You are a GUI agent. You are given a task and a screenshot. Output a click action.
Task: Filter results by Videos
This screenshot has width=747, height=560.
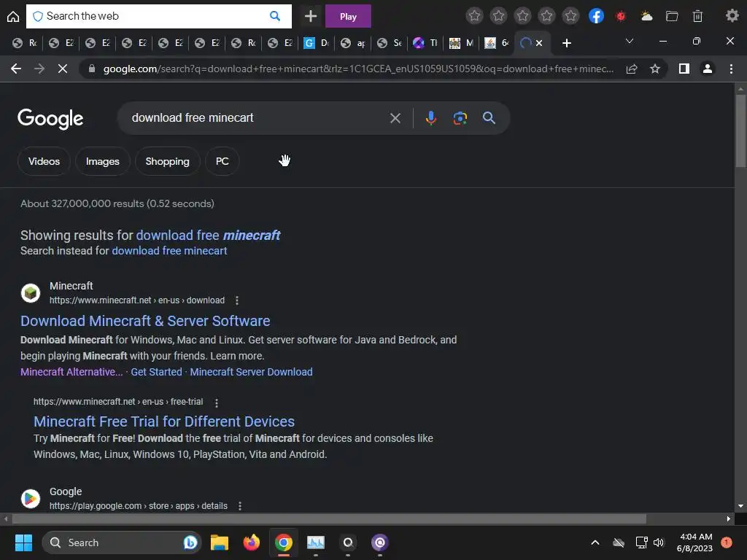44,161
